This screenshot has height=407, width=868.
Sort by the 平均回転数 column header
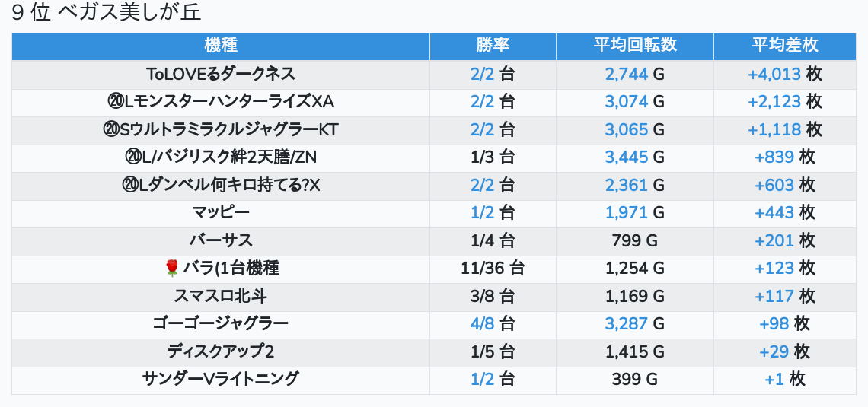coord(634,46)
